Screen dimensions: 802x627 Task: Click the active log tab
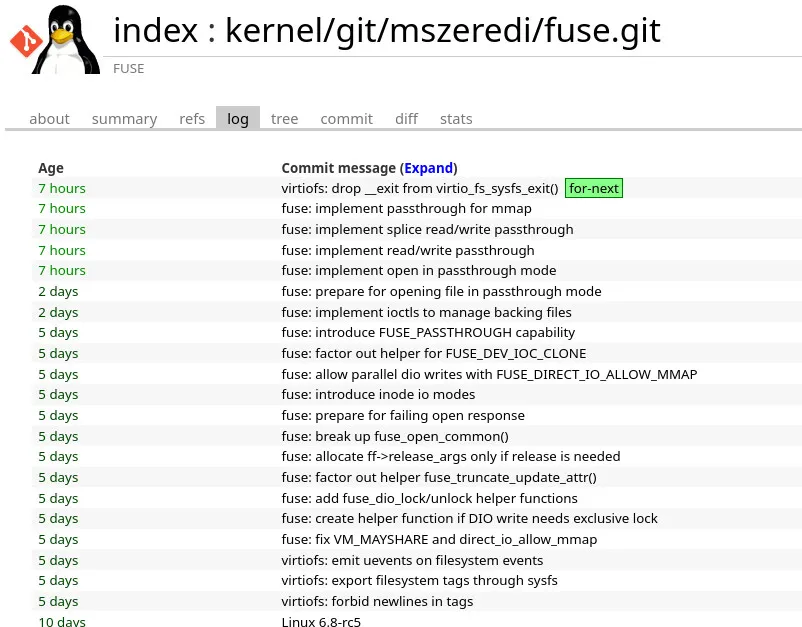coord(238,119)
